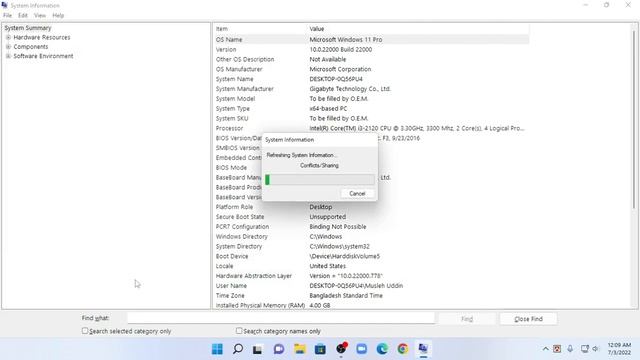Cancel the refreshing system information dialog
The image size is (640, 360).
(x=357, y=193)
